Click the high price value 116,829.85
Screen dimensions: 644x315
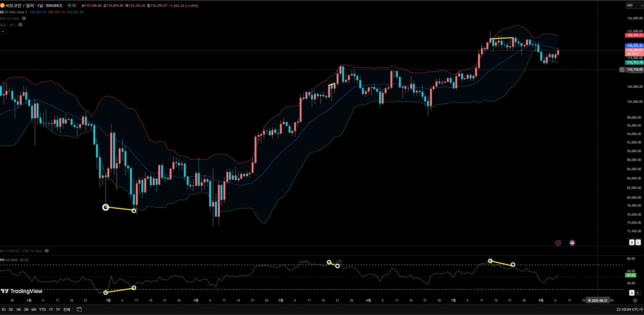pos(115,6)
